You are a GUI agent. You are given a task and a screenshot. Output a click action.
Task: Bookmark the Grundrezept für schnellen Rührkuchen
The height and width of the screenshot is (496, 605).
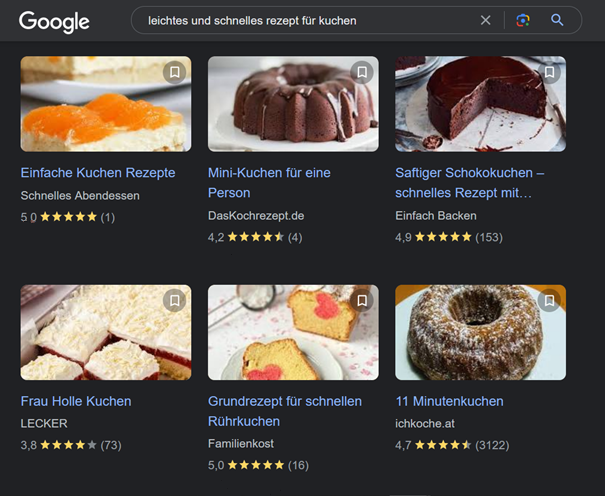(x=362, y=300)
